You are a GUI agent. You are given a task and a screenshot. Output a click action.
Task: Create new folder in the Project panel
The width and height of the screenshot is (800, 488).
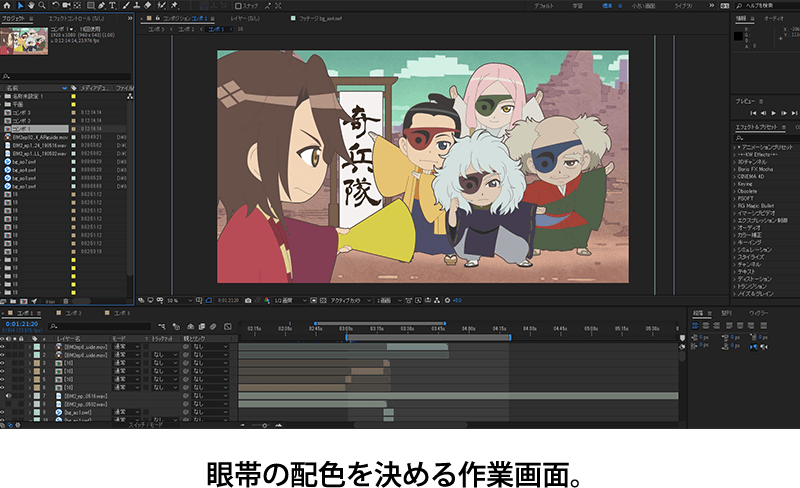tap(13, 301)
